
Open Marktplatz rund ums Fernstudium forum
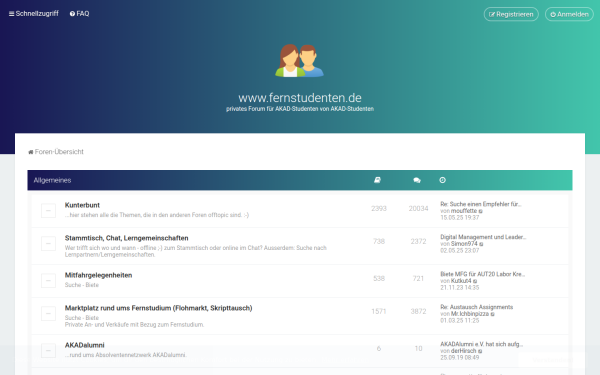[158, 308]
